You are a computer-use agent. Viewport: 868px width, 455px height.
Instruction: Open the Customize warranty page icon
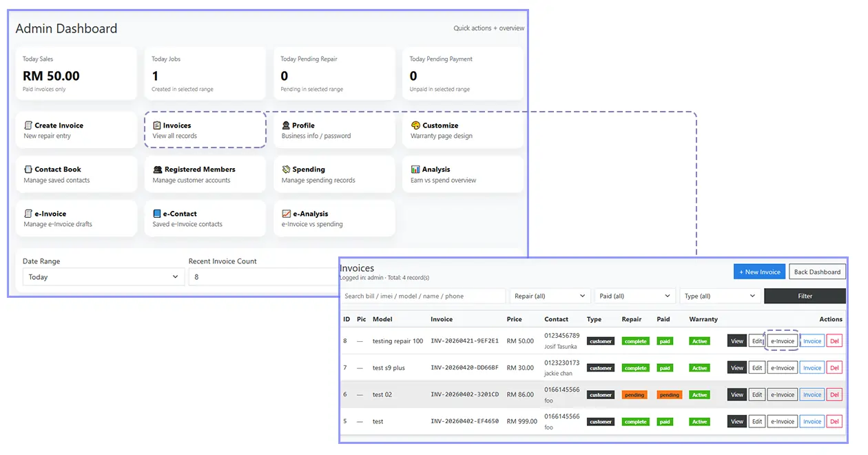pos(415,125)
